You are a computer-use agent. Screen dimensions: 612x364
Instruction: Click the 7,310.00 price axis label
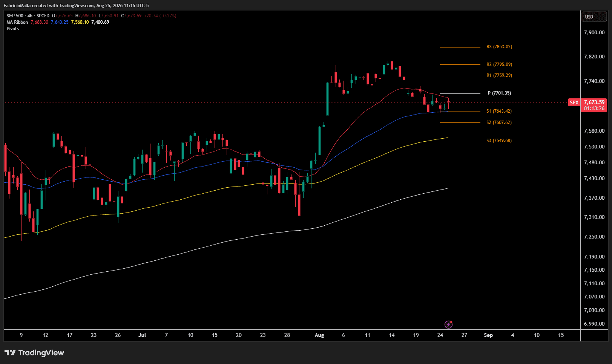pos(594,217)
